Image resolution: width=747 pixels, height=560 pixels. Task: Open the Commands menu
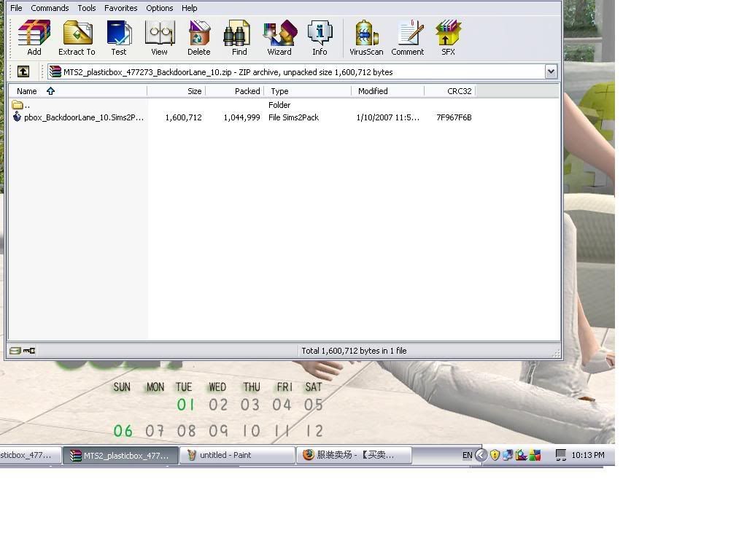click(x=50, y=8)
